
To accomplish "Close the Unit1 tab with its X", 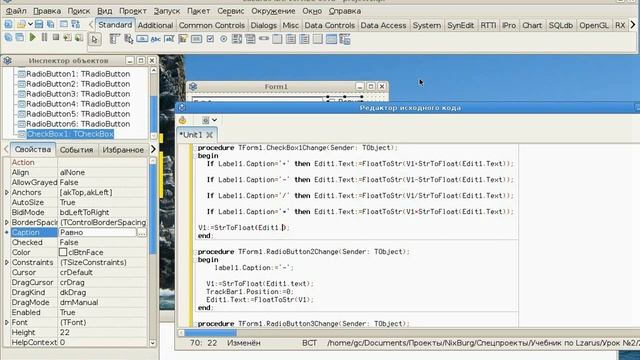I will tap(209, 135).
